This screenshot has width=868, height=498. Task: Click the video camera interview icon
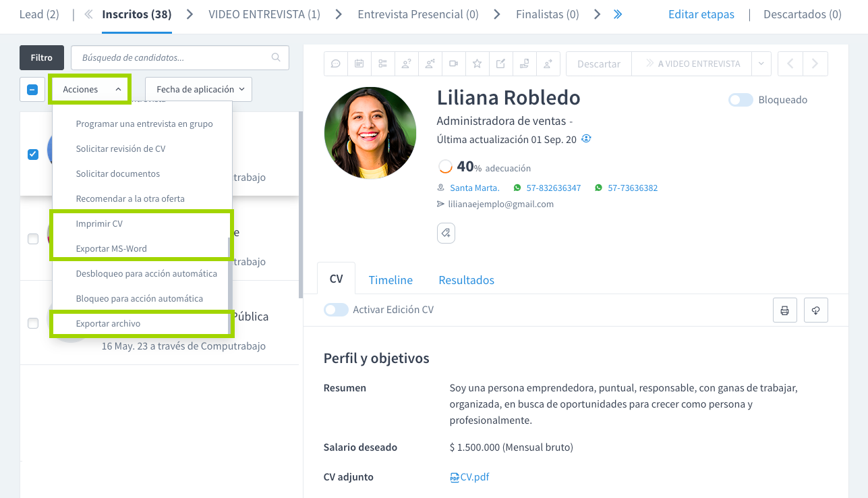coord(454,63)
